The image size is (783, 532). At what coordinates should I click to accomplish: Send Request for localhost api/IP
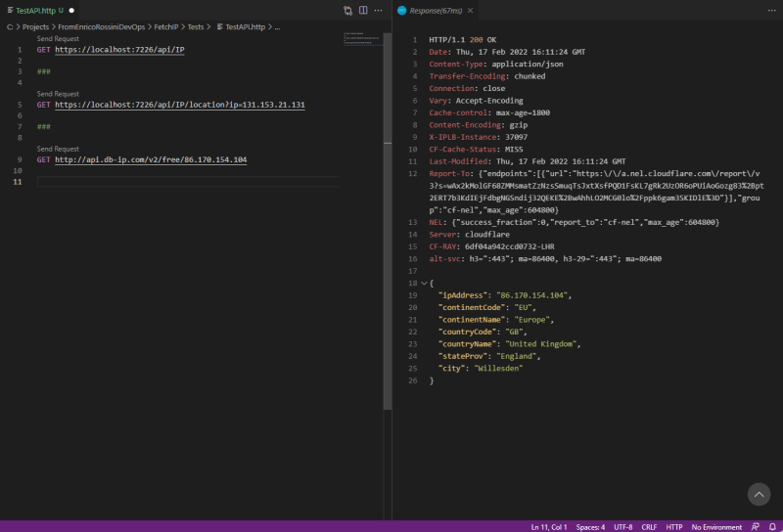[x=58, y=38]
